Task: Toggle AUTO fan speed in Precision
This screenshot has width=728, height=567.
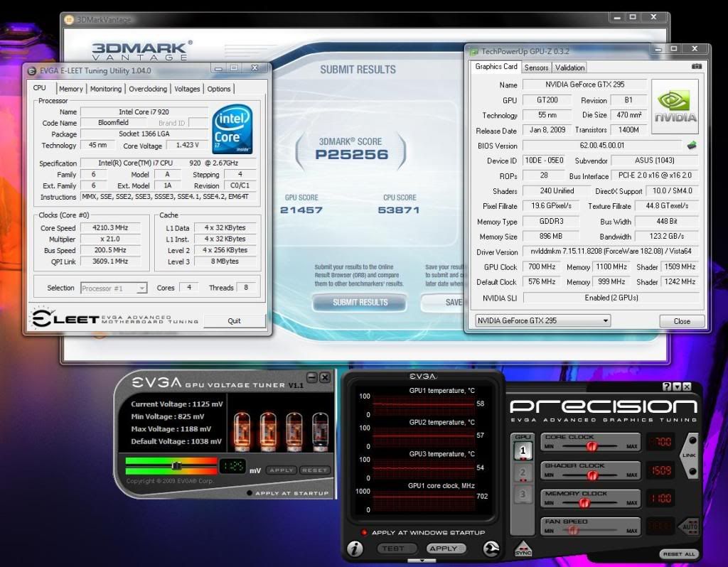Action: tap(690, 526)
